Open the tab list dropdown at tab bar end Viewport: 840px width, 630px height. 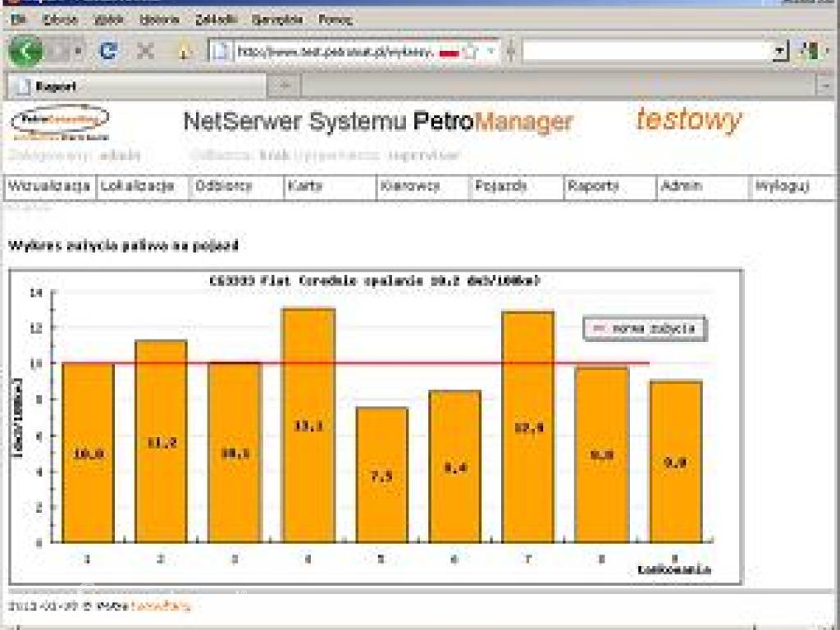pos(825,85)
